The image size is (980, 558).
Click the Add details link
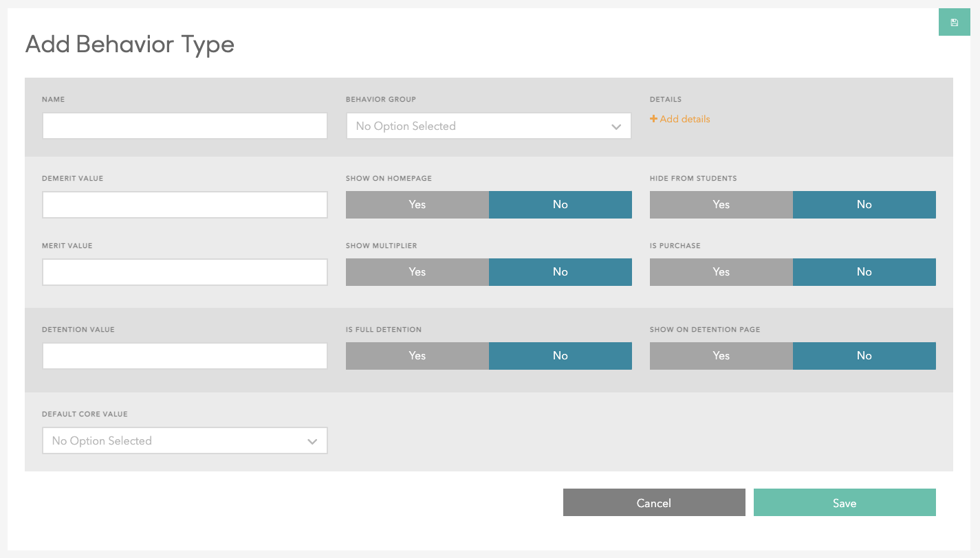(684, 119)
